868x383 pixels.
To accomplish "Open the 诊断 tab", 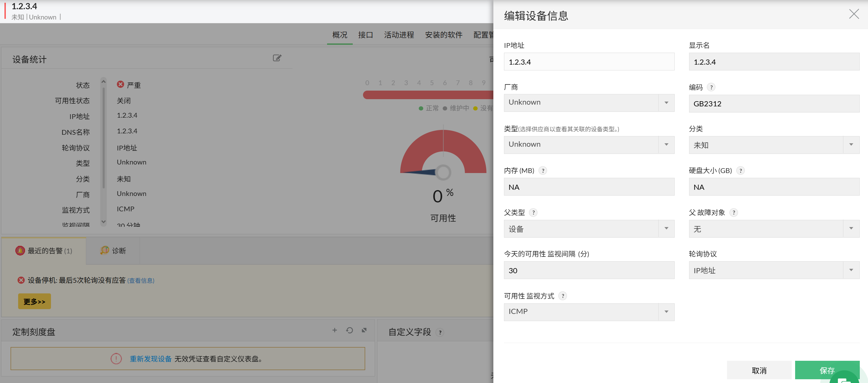I will (x=113, y=251).
